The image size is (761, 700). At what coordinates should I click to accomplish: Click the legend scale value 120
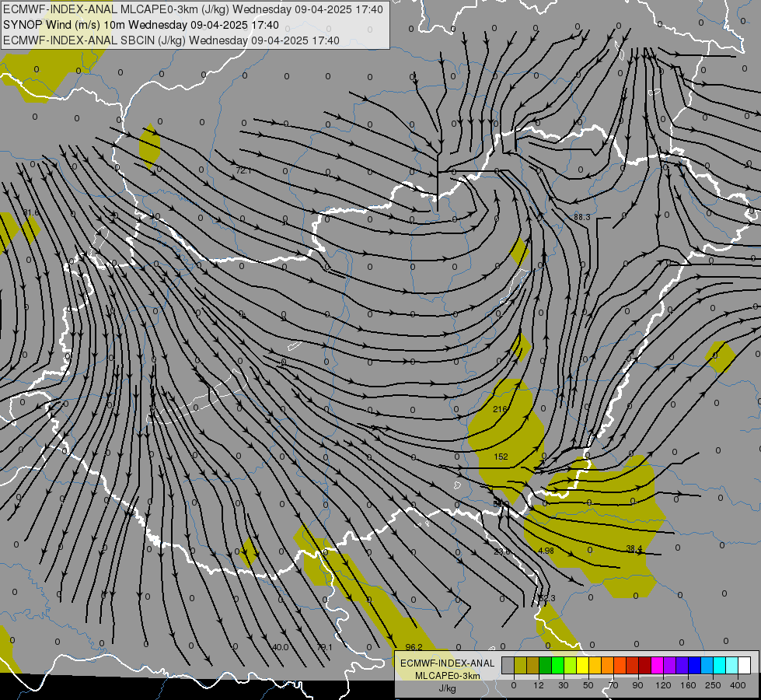[x=664, y=685]
